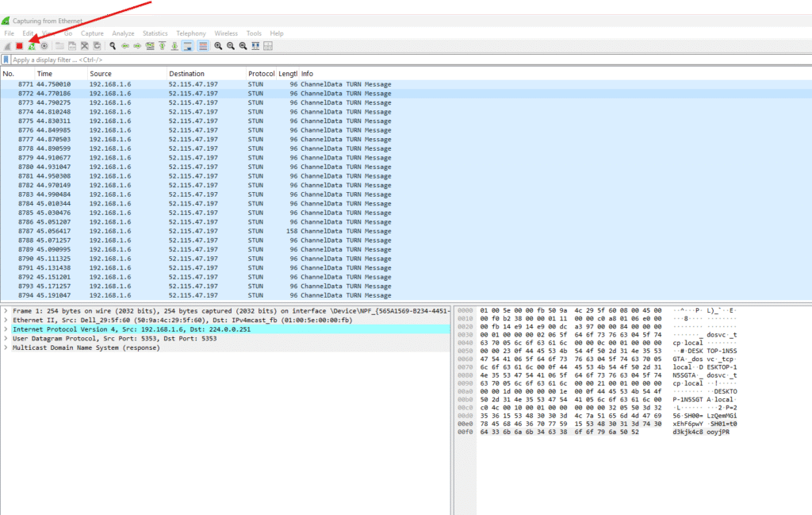812x515 pixels.
Task: Open the Analyze menu
Action: coord(123,33)
